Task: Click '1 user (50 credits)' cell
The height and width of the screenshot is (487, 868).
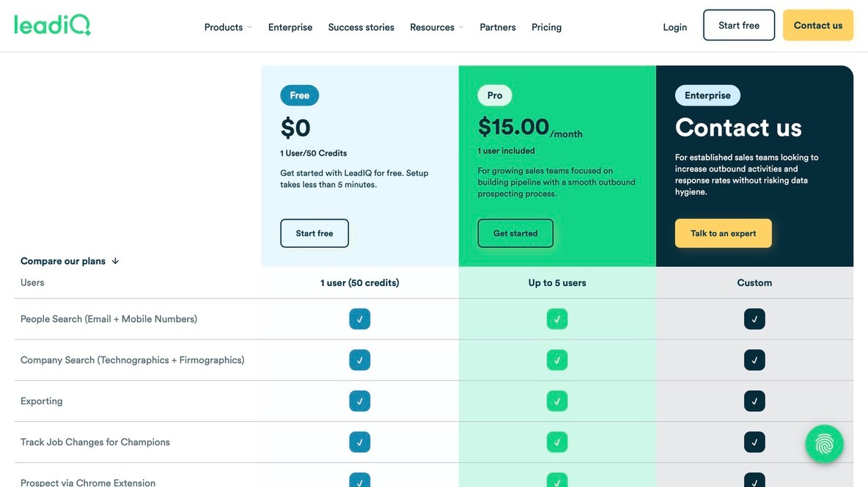Action: [x=360, y=282]
